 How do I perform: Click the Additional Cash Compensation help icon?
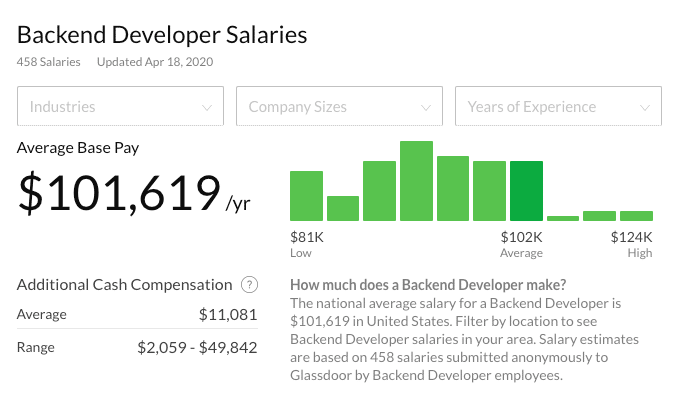[249, 285]
